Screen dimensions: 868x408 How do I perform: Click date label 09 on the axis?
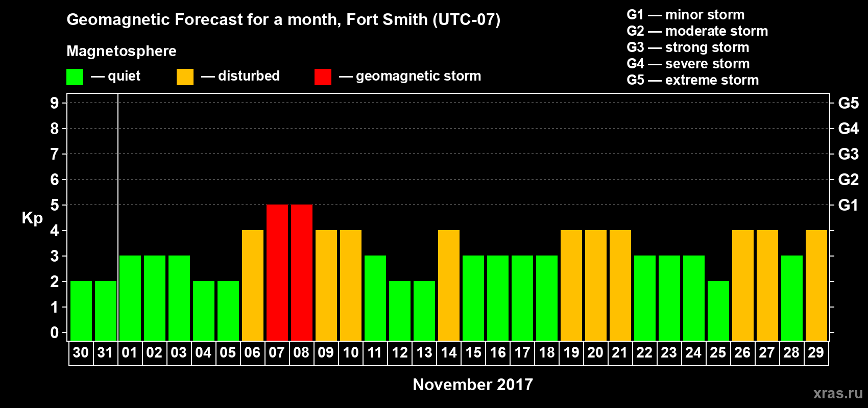click(x=326, y=352)
